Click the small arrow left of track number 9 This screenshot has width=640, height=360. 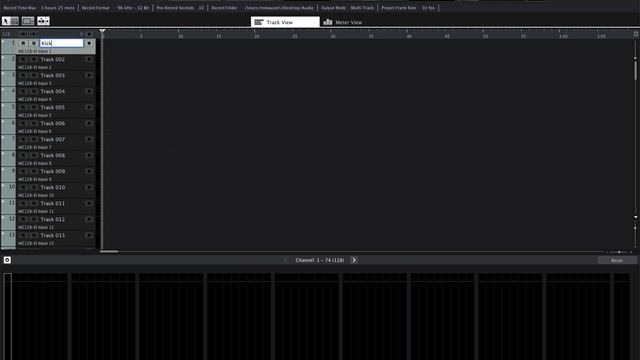pos(4,170)
